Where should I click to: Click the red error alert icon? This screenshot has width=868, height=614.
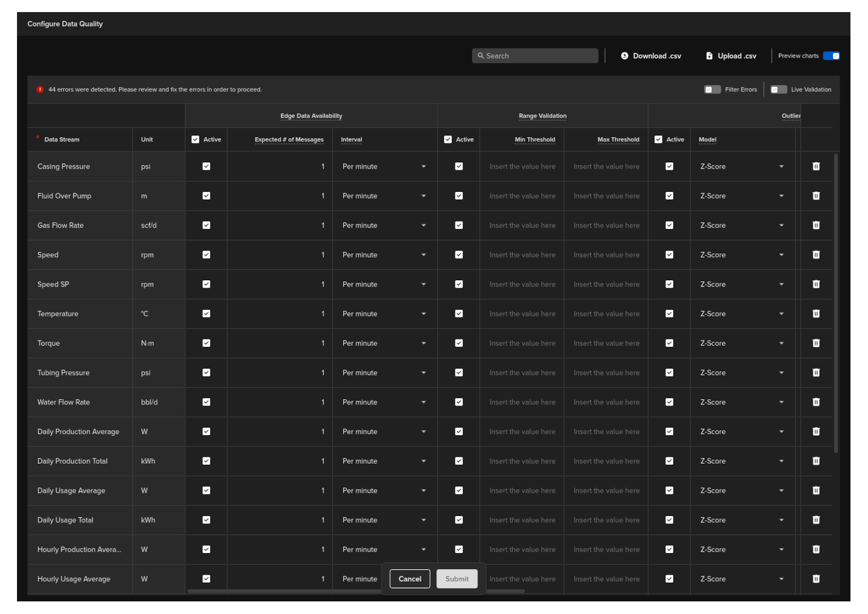tap(40, 90)
